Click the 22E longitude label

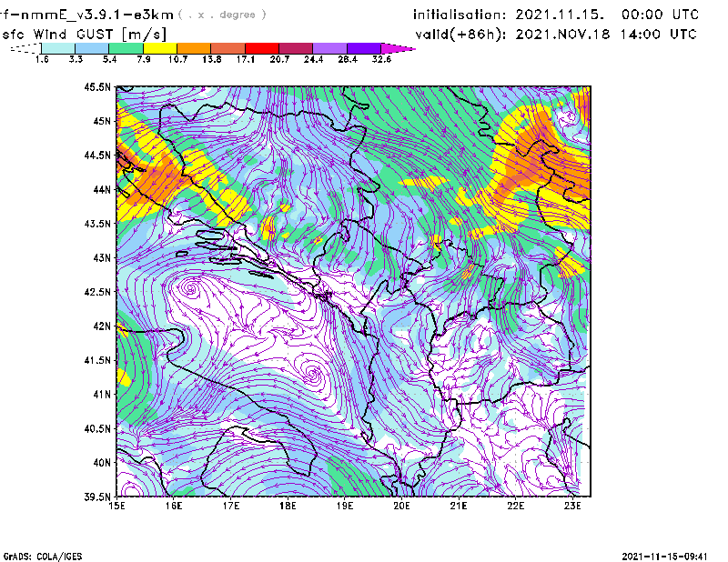(515, 506)
